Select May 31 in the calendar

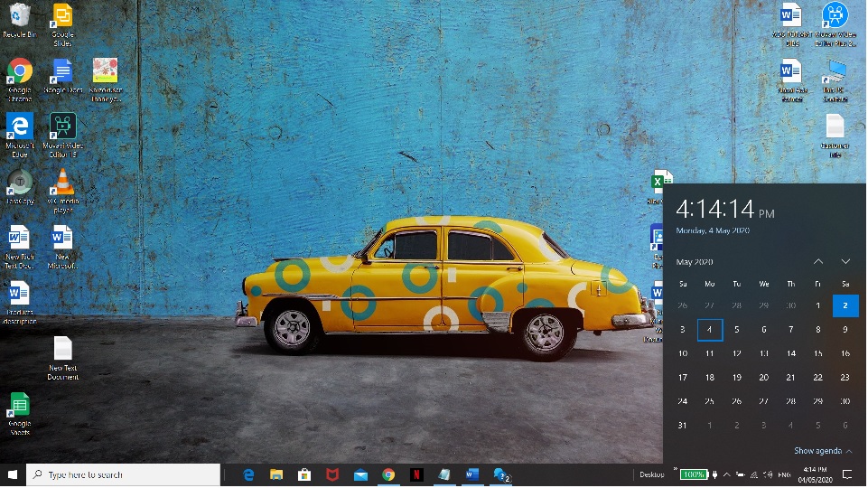[x=683, y=426]
